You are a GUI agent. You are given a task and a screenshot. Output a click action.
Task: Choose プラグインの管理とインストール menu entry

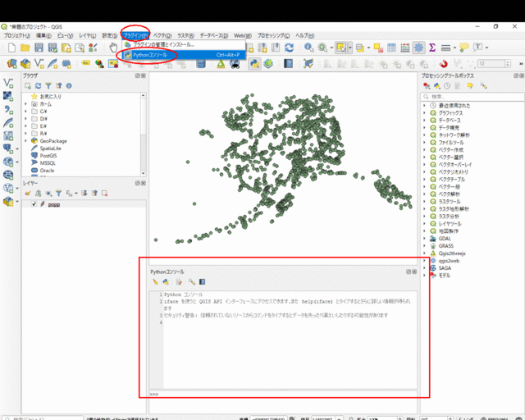tap(184, 44)
